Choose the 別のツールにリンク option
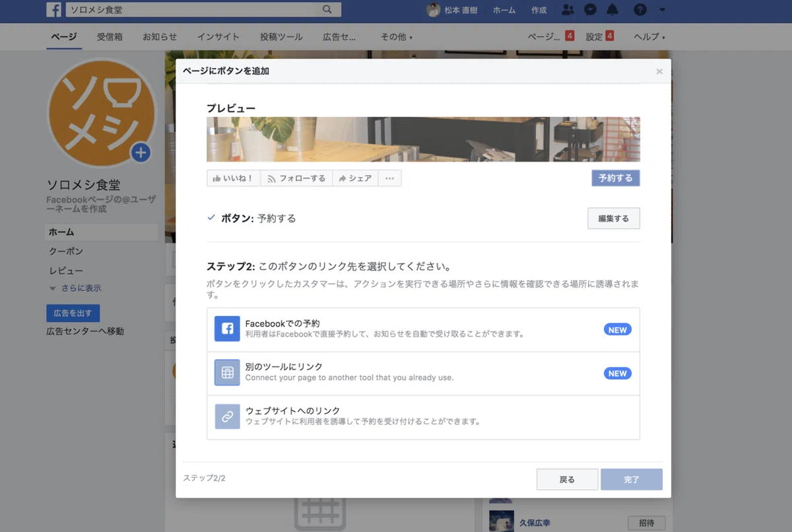 pyautogui.click(x=423, y=373)
